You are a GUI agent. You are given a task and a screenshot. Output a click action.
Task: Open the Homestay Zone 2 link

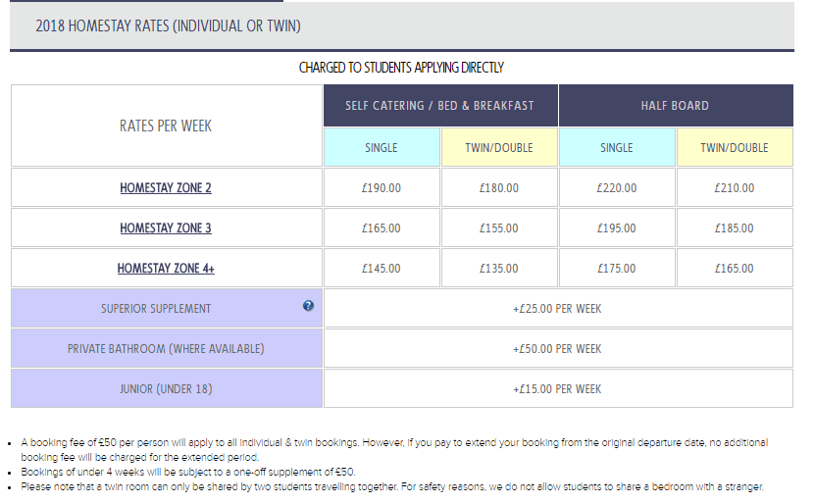coord(166,188)
